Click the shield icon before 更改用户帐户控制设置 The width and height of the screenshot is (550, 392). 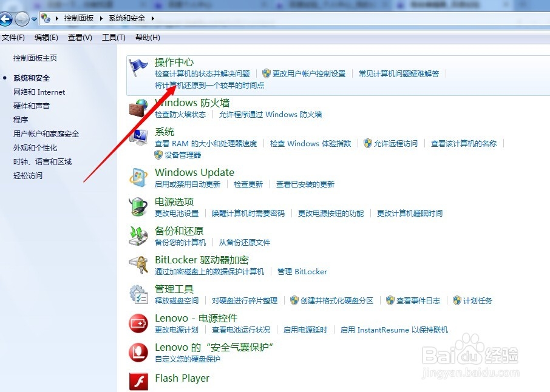(x=267, y=73)
